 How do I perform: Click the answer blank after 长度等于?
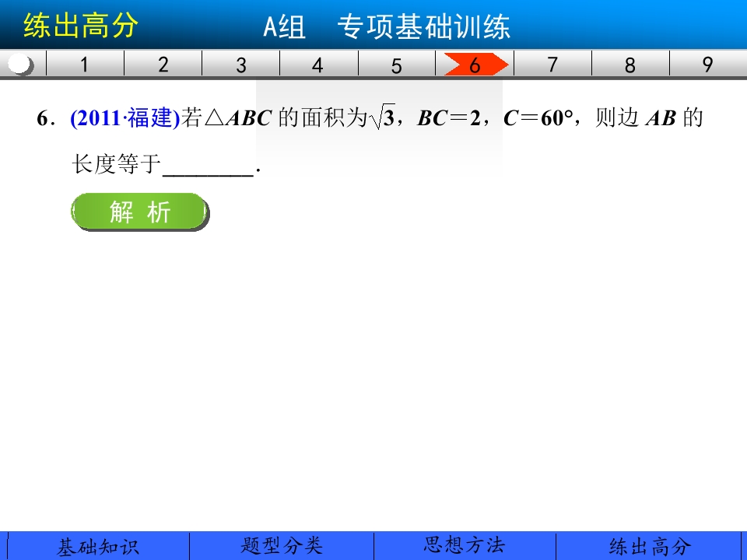pos(209,166)
